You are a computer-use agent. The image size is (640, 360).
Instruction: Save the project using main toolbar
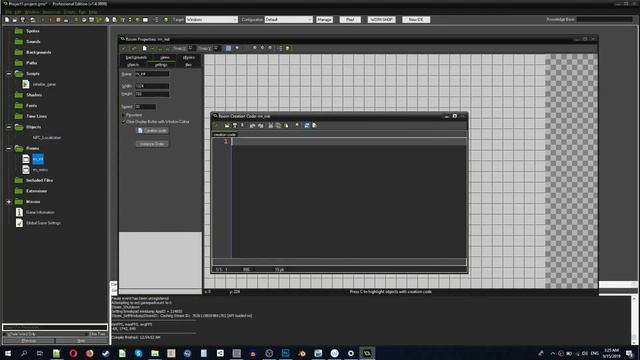point(22,20)
